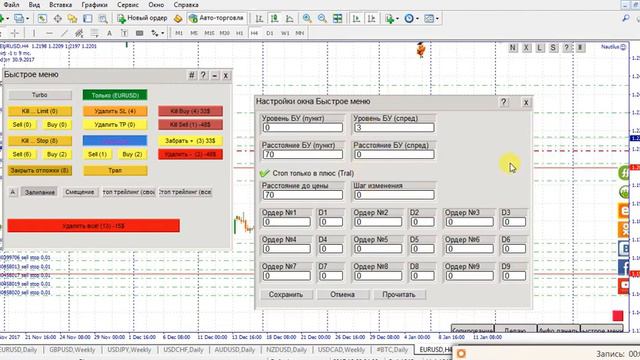Open help ? in Настройки окна dialog

pos(504,102)
